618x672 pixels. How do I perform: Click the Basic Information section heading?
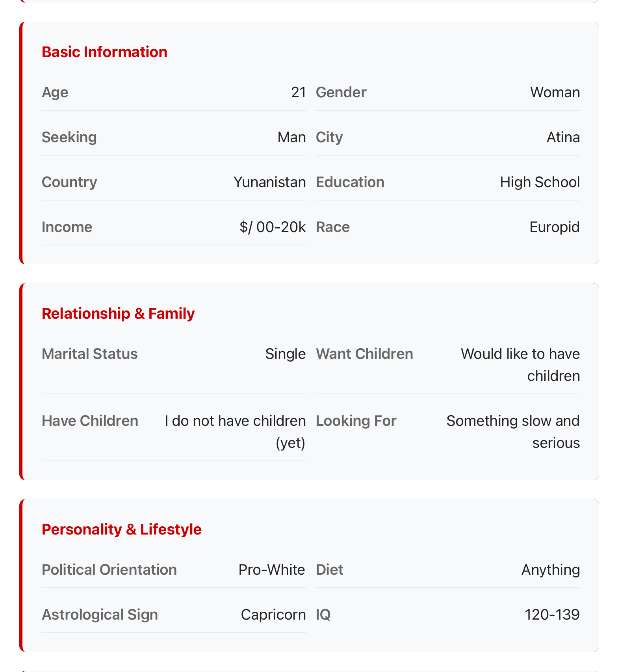click(x=104, y=52)
